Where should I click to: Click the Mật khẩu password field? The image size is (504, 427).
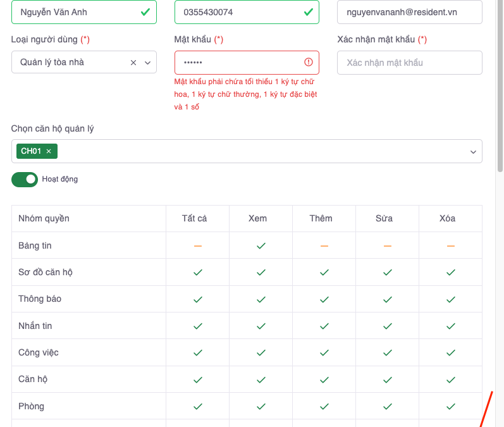[237, 63]
